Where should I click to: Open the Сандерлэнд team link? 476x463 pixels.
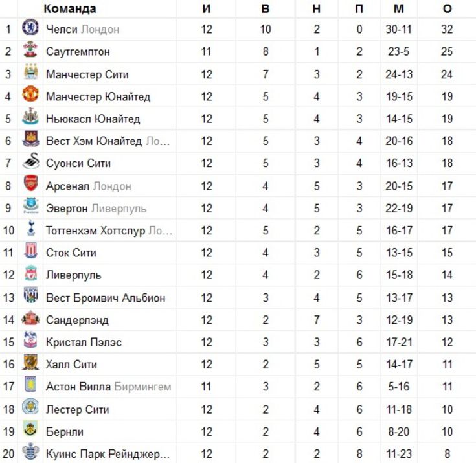(77, 320)
